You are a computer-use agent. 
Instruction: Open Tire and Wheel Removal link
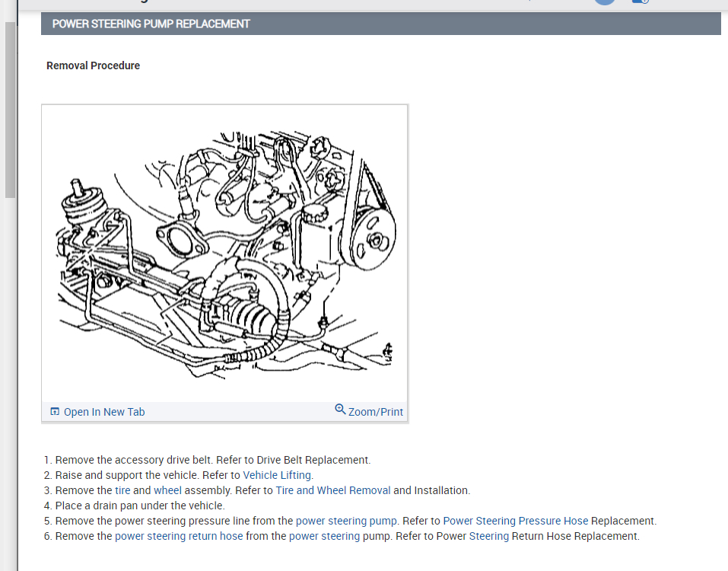333,490
